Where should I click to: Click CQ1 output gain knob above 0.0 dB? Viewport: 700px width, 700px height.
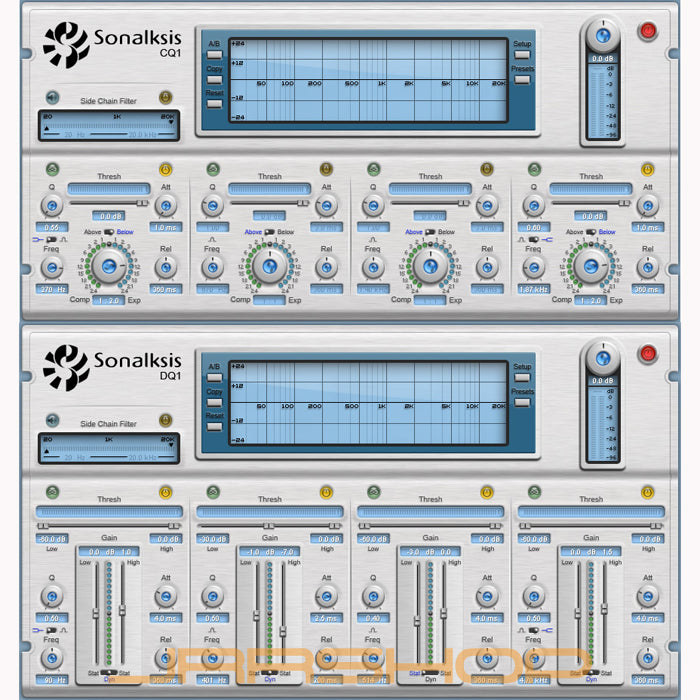click(x=603, y=35)
